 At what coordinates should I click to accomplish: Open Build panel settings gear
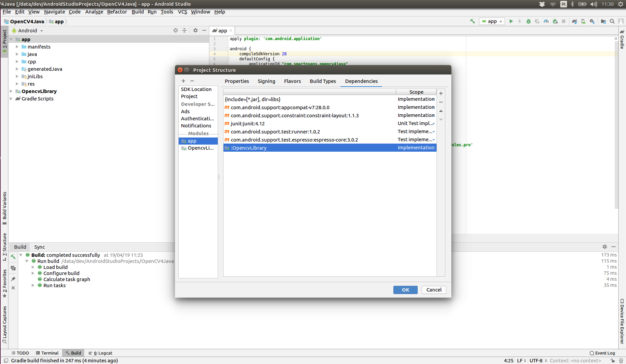pos(605,247)
